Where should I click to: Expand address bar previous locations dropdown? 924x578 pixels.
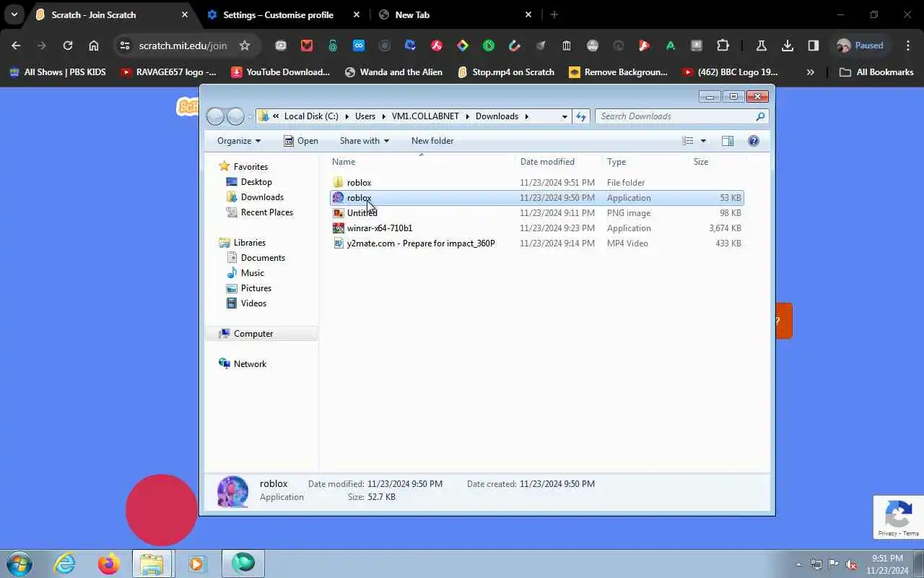(565, 116)
